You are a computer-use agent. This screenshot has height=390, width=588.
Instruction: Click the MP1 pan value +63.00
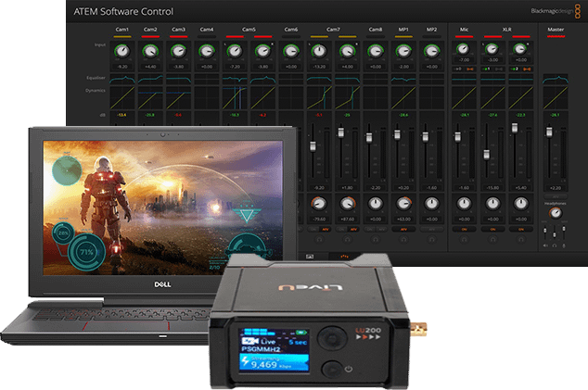pos(403,220)
